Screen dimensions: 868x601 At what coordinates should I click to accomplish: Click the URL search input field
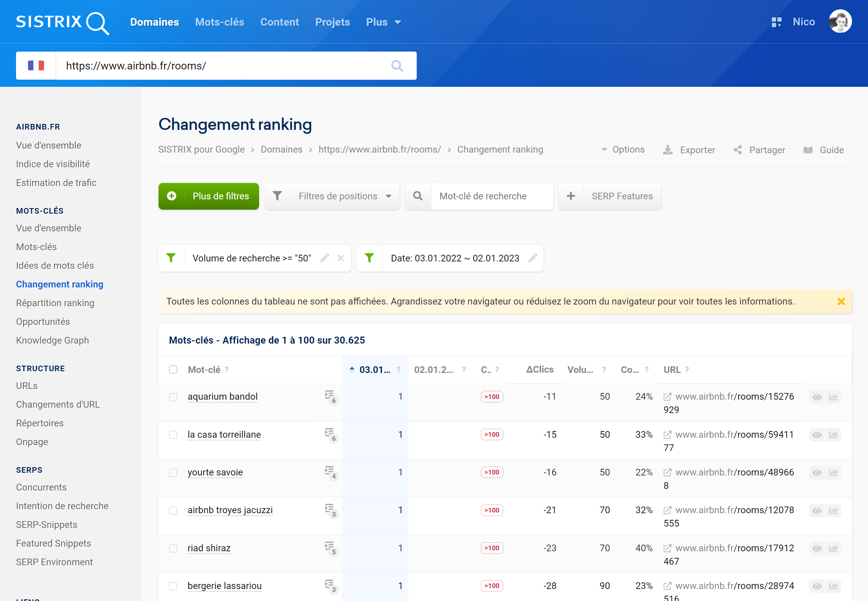222,65
